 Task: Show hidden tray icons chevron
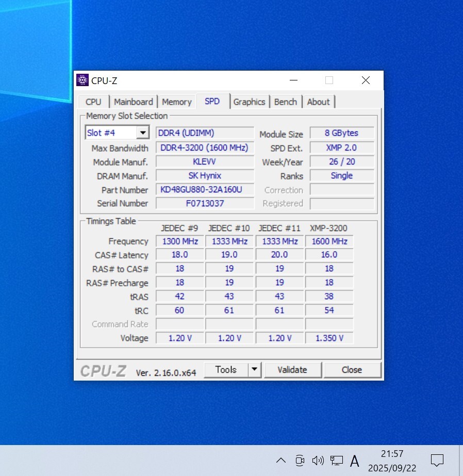[281, 461]
